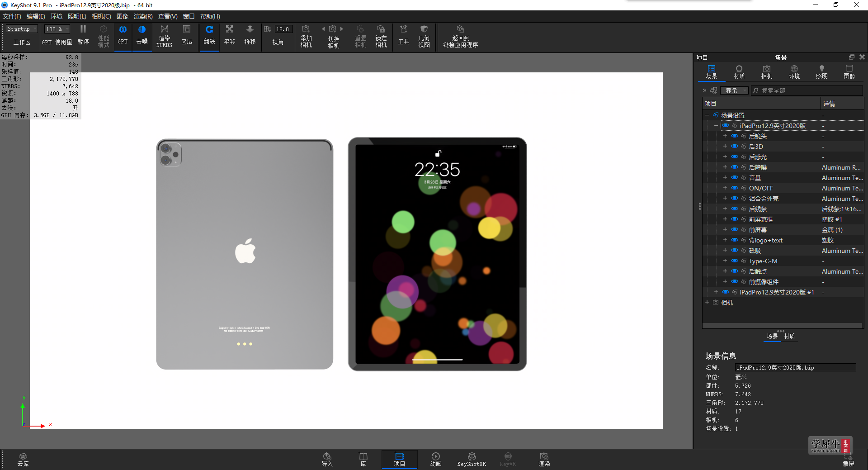868x470 pixels.
Task: Click the search box 搜索全部
Action: coord(807,91)
